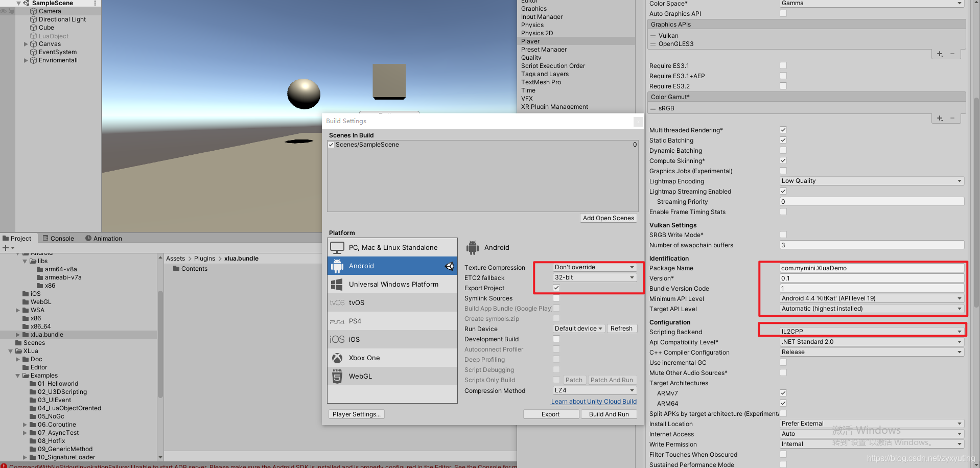Click the Export button

point(551,414)
